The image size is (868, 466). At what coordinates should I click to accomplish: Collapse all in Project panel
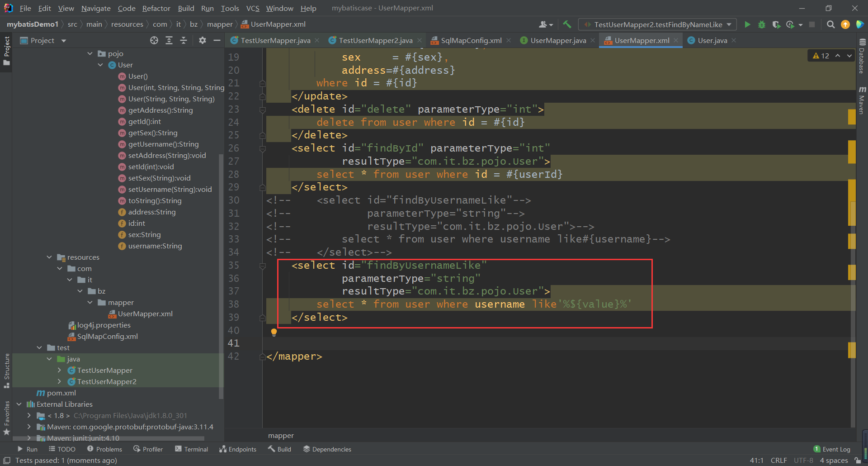[x=183, y=40]
